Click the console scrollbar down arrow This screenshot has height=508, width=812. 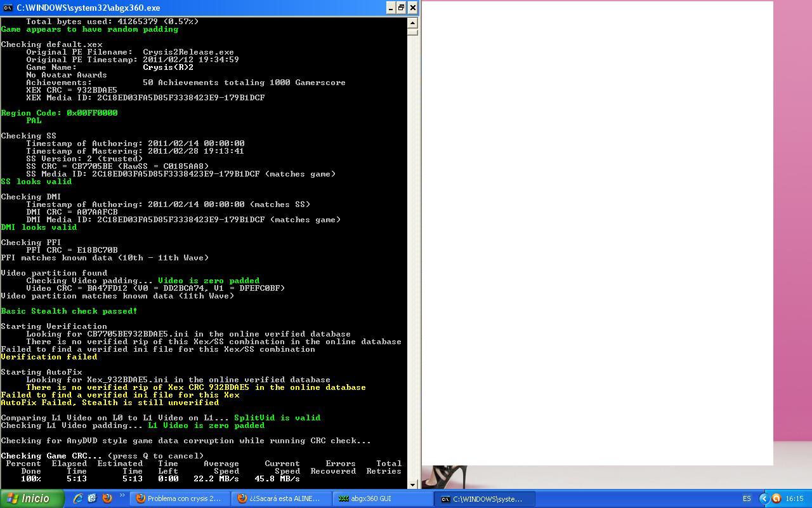(412, 485)
